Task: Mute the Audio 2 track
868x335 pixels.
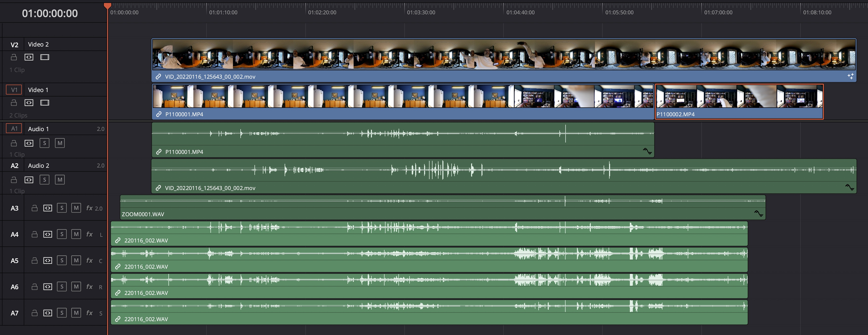Action: 60,180
